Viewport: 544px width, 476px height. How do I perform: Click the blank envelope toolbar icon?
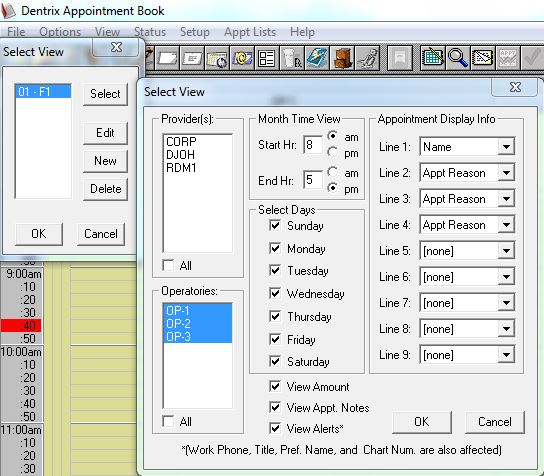click(168, 58)
